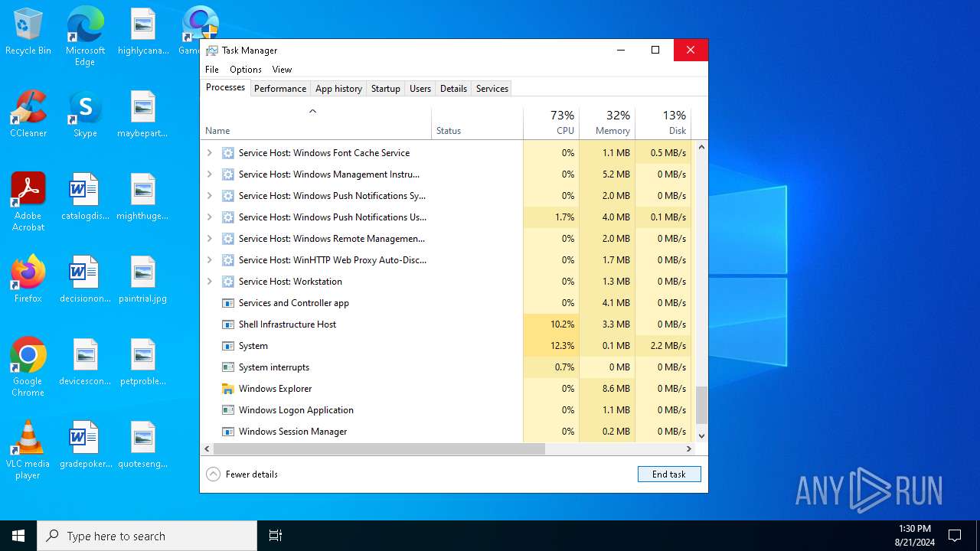This screenshot has height=551, width=980.
Task: Collapse view with Fewer details chevron
Action: 213,474
